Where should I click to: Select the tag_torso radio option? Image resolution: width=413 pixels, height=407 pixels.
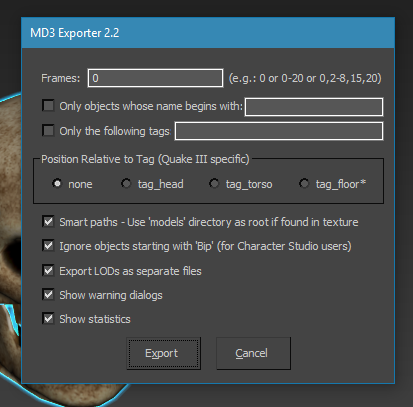pos(214,183)
